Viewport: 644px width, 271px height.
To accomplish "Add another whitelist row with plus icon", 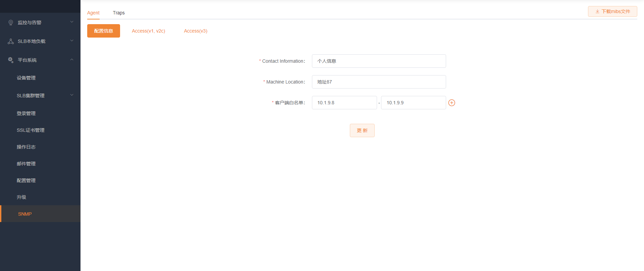I will (452, 103).
